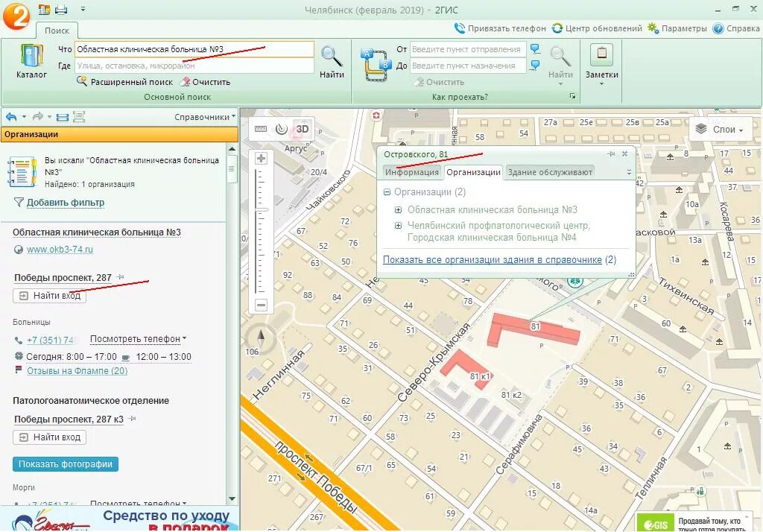Click the collapse list view icon
763x532 pixels.
(63, 117)
